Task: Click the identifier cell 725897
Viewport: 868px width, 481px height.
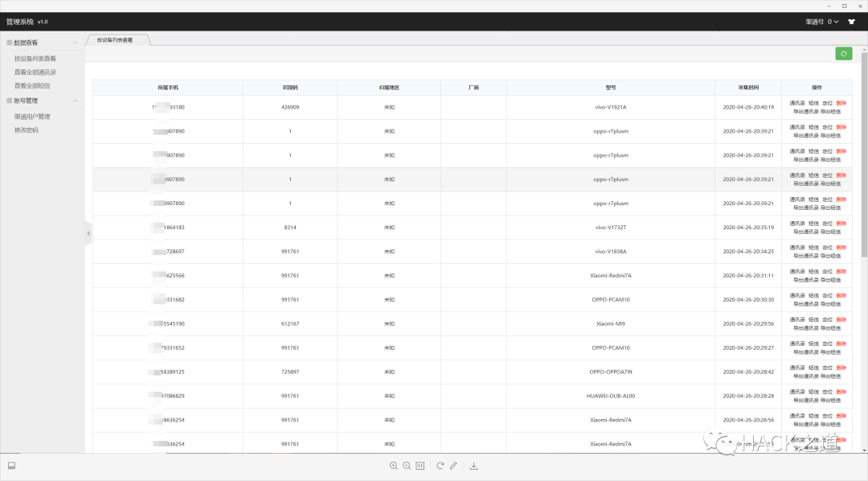Action: coord(290,372)
